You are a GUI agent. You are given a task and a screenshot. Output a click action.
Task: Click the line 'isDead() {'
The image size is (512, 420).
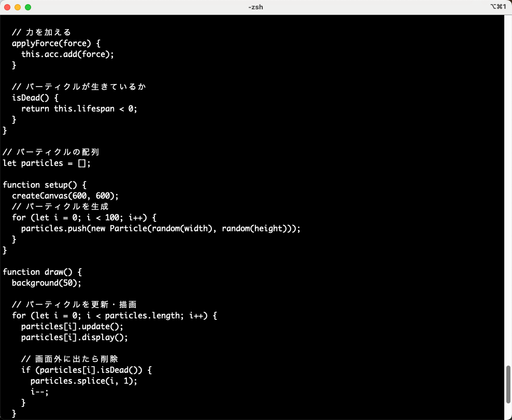pyautogui.click(x=35, y=97)
